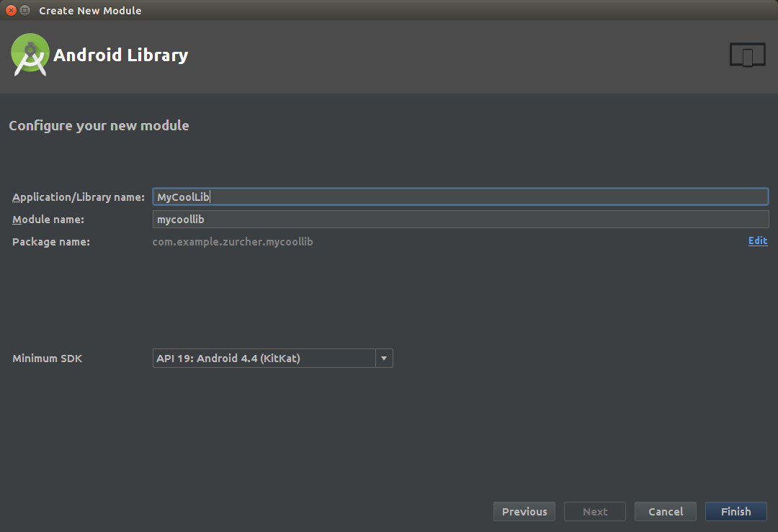Click the Android Studio logo icon
This screenshot has width=778, height=532.
pyautogui.click(x=30, y=55)
